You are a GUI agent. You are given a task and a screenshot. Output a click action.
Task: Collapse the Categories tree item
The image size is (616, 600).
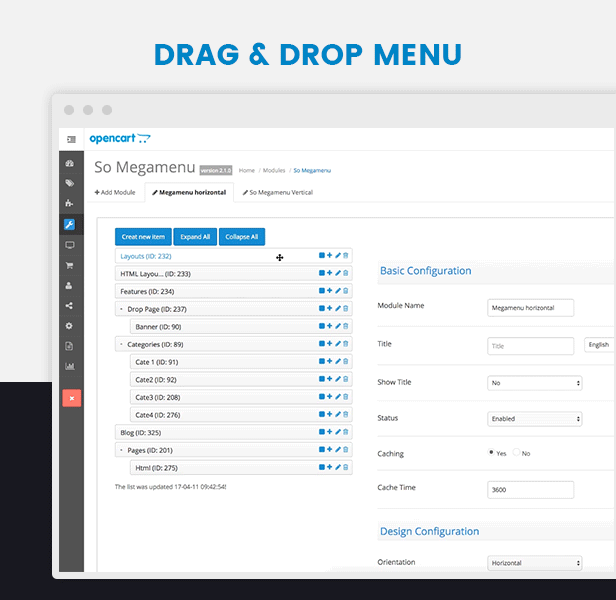click(120, 344)
